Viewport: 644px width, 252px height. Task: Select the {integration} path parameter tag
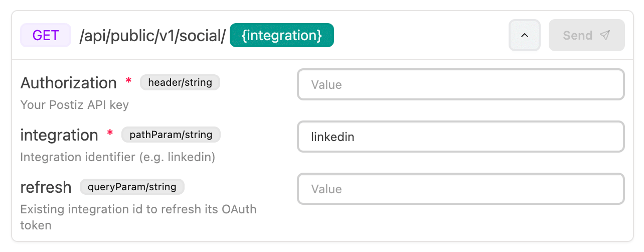pyautogui.click(x=281, y=36)
